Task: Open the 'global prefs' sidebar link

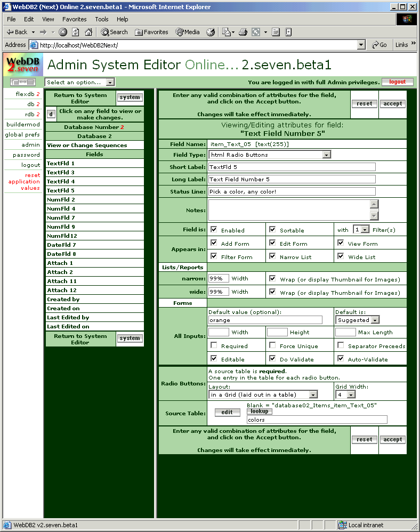Action: (22, 135)
